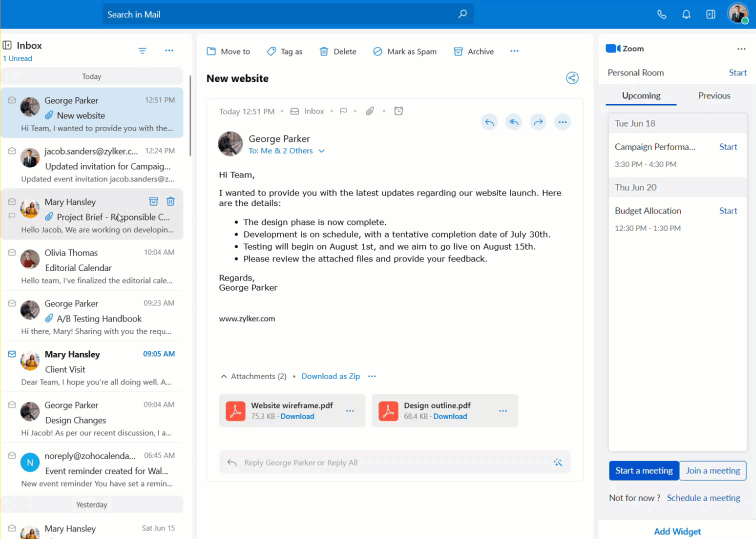Viewport: 756px width, 539px height.
Task: Click the search magnifier icon in Search in Mail
Action: (462, 14)
